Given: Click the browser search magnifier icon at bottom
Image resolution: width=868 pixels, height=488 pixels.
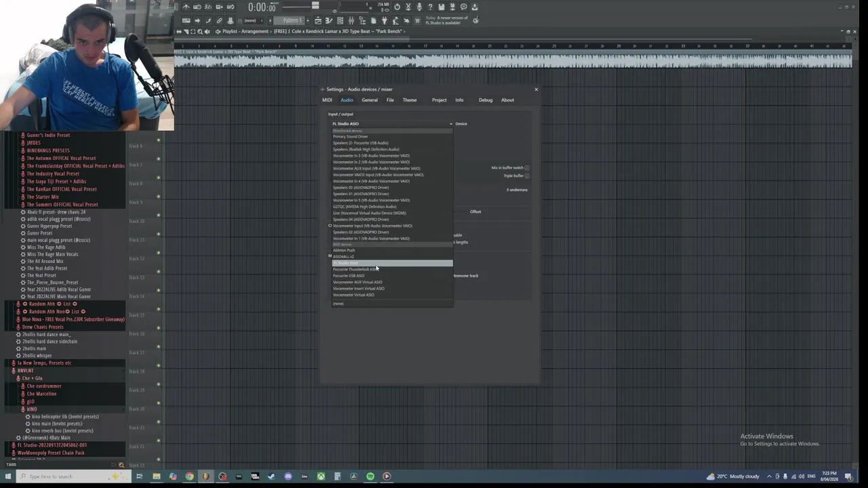Looking at the screenshot, I should pos(121,465).
